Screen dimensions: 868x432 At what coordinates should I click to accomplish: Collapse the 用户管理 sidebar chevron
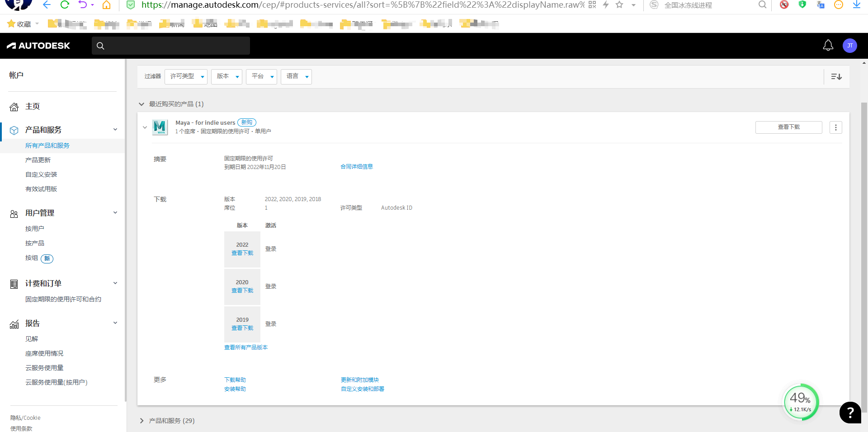coord(115,213)
